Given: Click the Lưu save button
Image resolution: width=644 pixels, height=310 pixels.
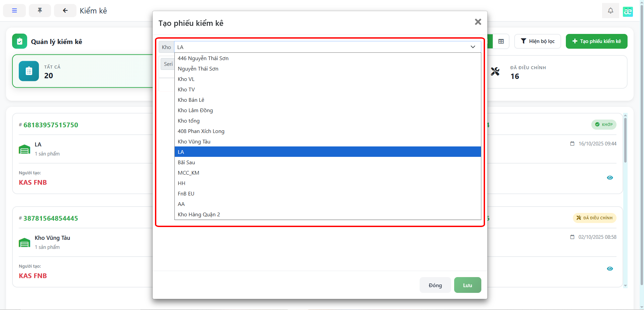Looking at the screenshot, I should coord(468,285).
